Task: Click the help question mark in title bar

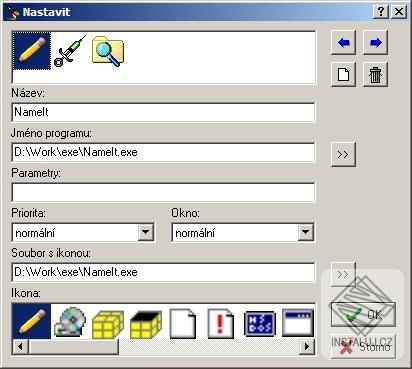Action: tap(381, 12)
